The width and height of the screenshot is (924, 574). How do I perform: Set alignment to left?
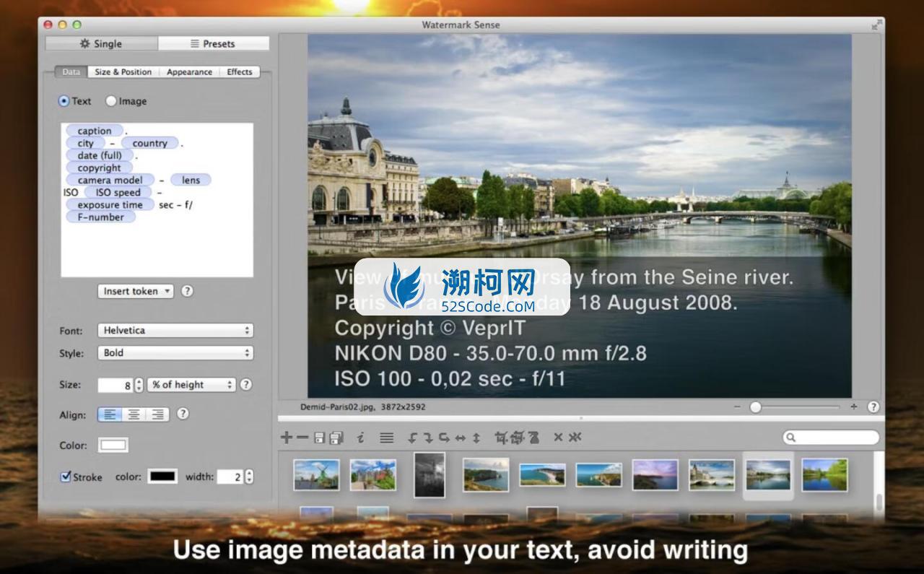click(x=110, y=414)
